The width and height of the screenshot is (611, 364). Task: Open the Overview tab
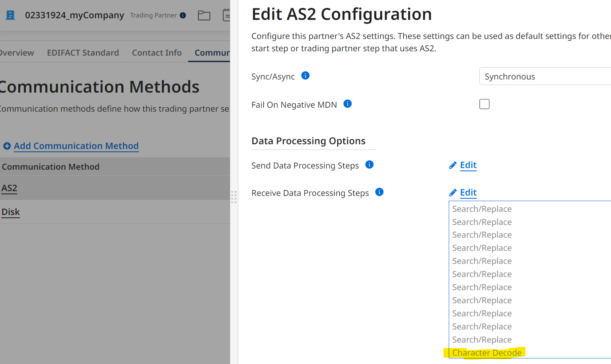point(17,52)
